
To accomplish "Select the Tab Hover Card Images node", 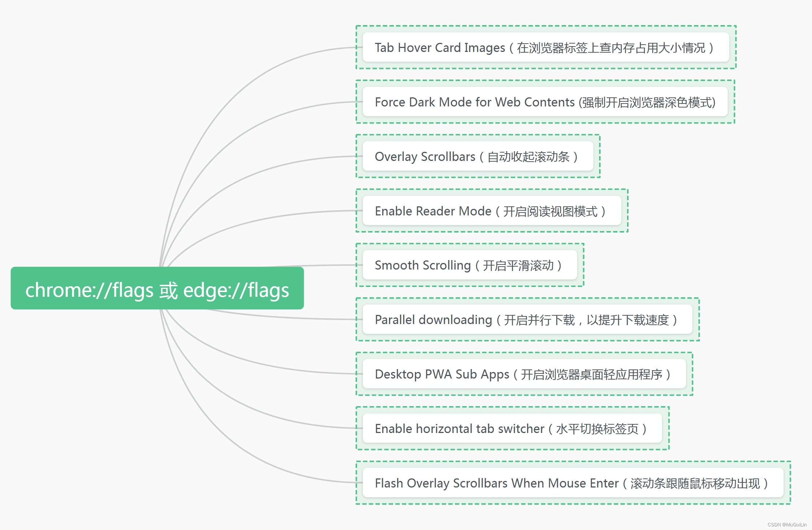I will click(546, 47).
